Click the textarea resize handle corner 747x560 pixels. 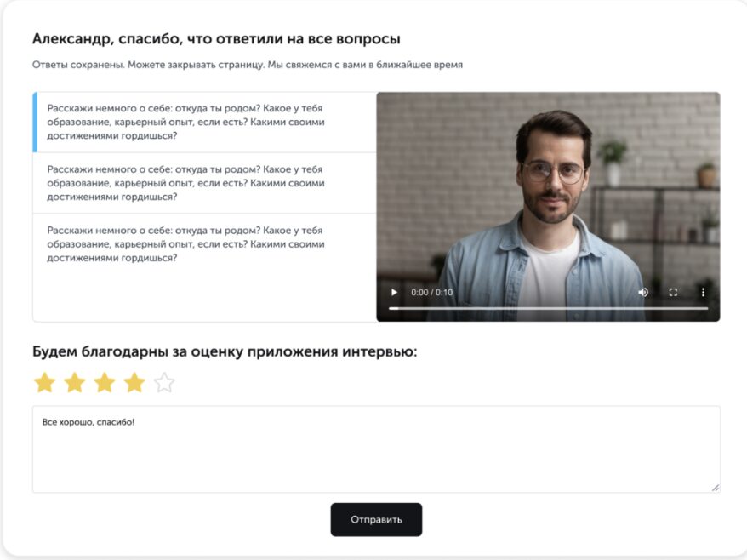(715, 488)
